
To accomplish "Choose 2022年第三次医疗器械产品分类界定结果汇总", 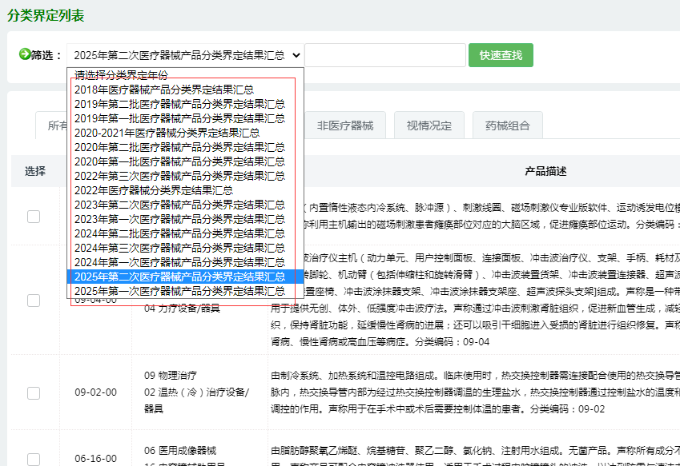I will (x=178, y=175).
